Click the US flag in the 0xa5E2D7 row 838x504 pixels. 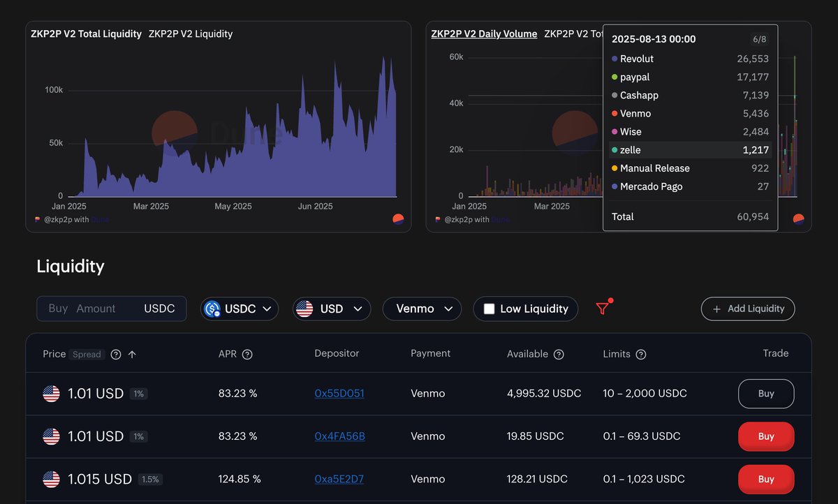pyautogui.click(x=52, y=480)
